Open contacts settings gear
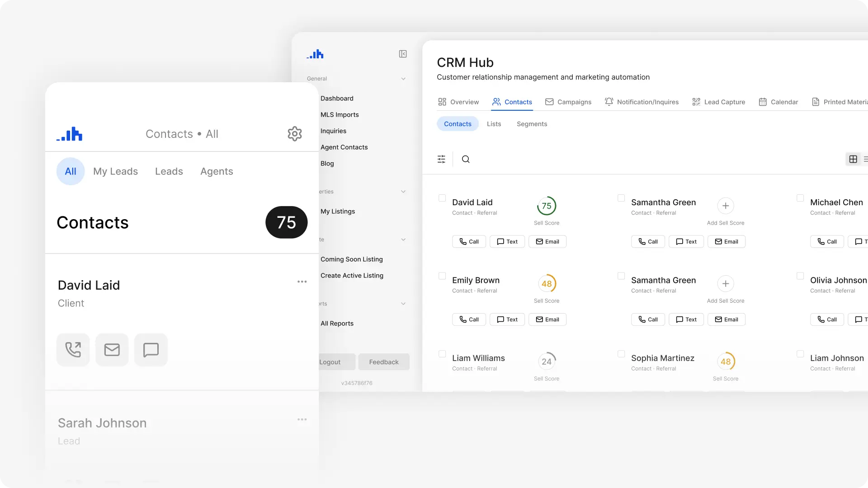Image resolution: width=868 pixels, height=488 pixels. 294,133
